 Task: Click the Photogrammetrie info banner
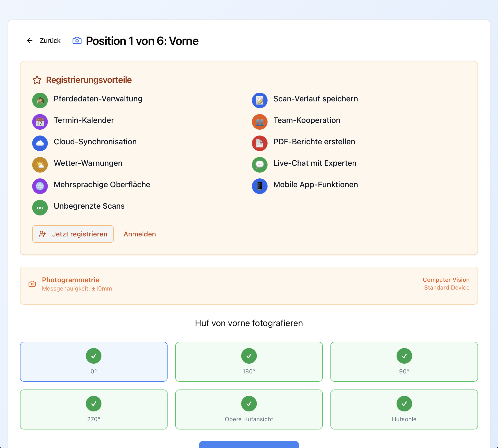tap(249, 285)
